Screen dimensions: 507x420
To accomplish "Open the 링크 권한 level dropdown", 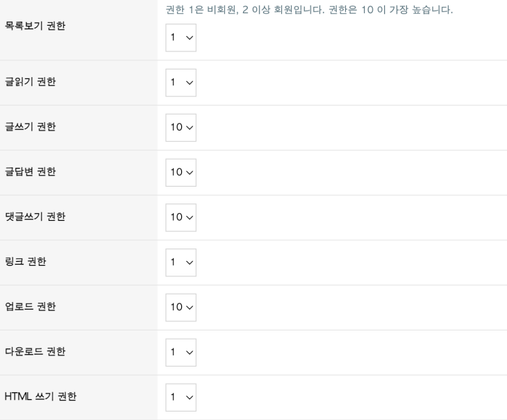I will coord(181,262).
